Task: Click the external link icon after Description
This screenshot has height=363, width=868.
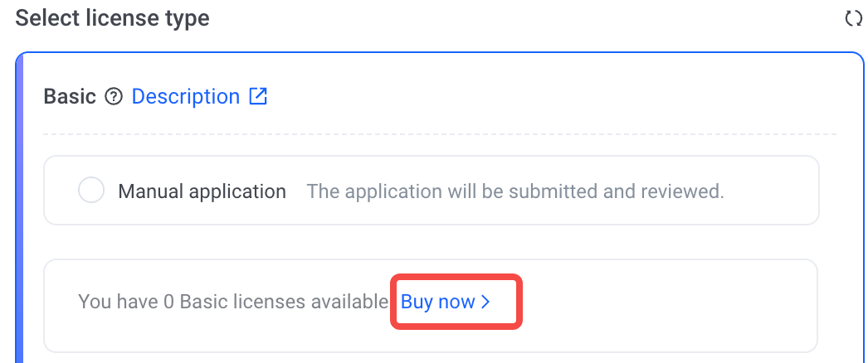Action: click(x=259, y=97)
